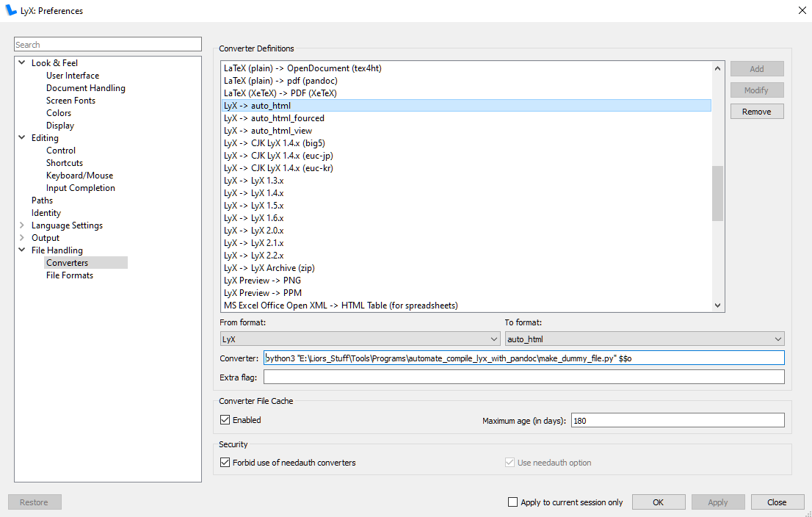Toggle the Use needauth option checkbox

click(510, 463)
